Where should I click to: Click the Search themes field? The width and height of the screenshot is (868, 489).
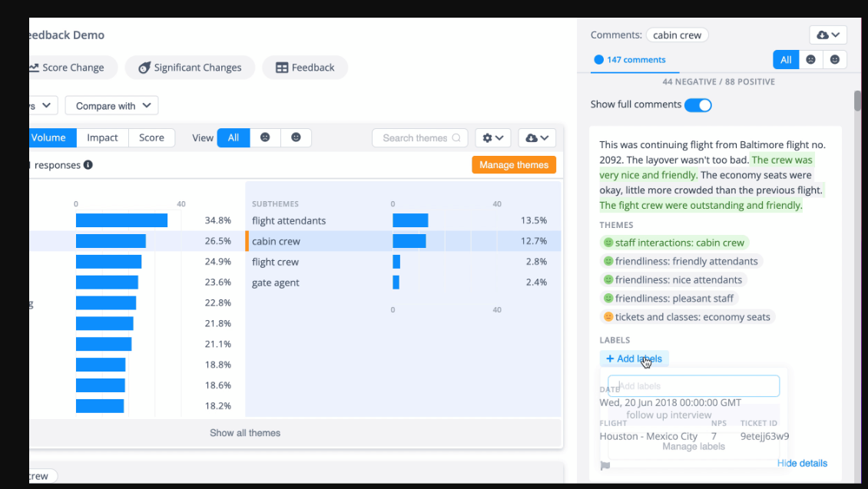point(420,137)
